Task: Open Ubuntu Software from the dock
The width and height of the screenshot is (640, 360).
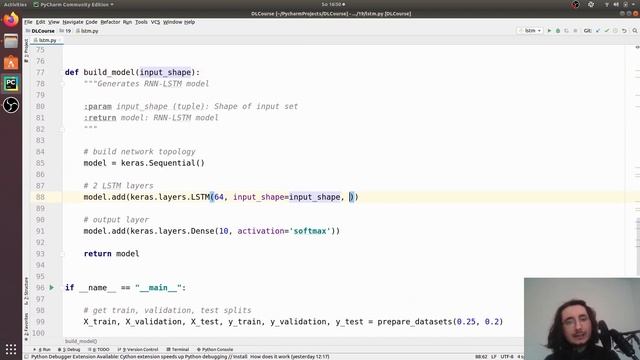Action: 11,62
